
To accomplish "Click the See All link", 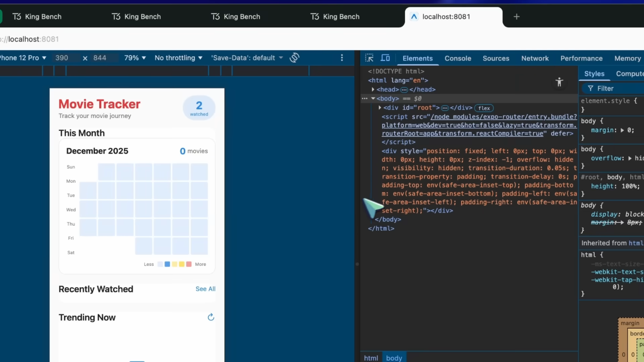I will (x=206, y=289).
